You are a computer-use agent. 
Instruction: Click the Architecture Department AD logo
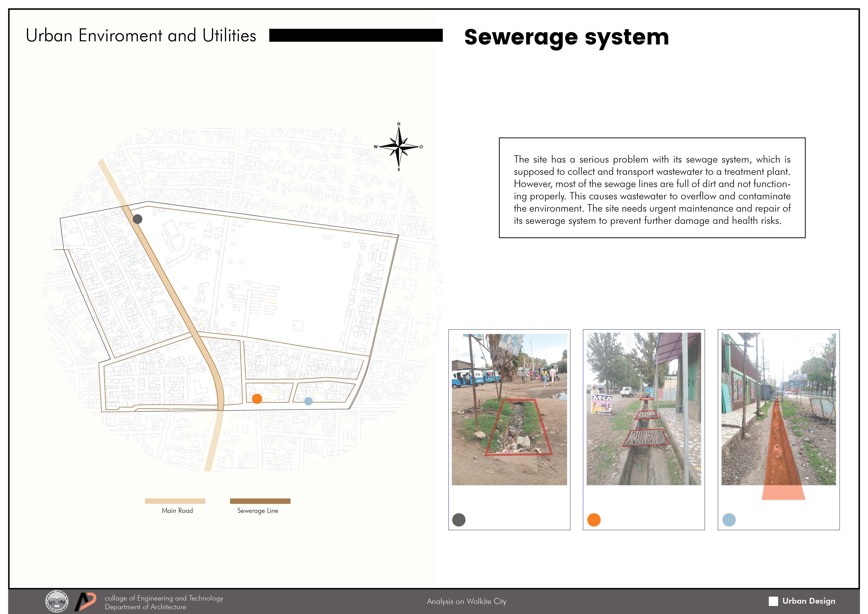(x=85, y=602)
